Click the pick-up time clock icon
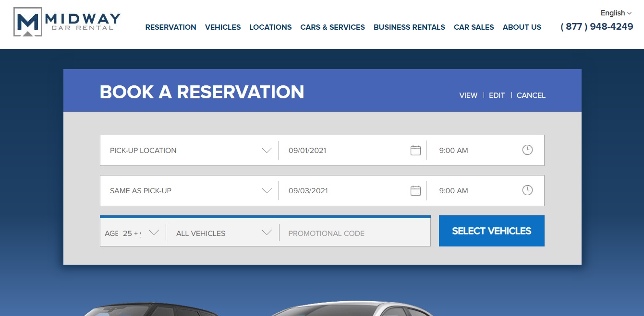The width and height of the screenshot is (644, 316). [x=527, y=150]
